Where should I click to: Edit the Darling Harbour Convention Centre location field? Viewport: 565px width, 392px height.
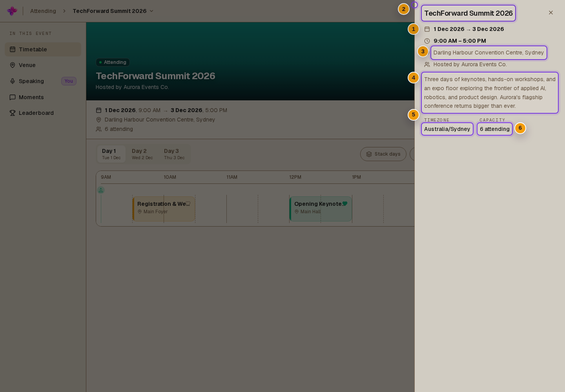point(489,53)
